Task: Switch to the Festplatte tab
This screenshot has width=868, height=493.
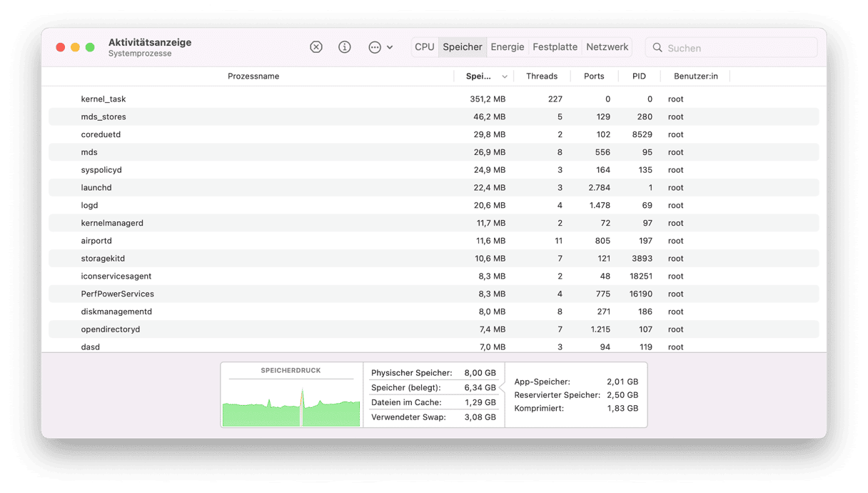Action: (555, 47)
